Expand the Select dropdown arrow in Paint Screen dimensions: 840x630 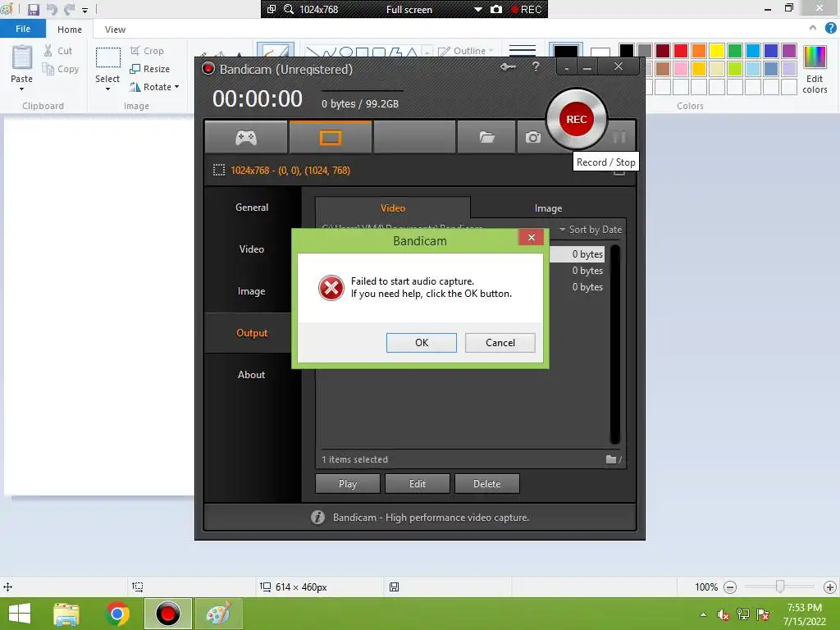tap(107, 89)
